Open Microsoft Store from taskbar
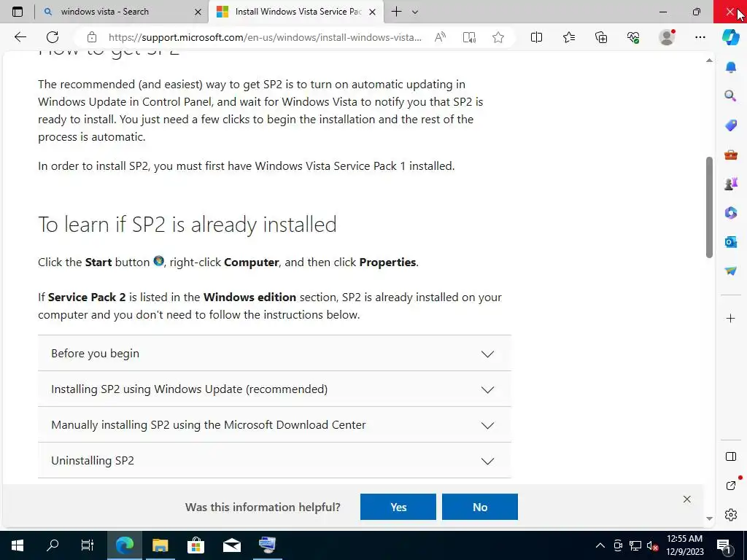The image size is (747, 560). click(x=196, y=545)
